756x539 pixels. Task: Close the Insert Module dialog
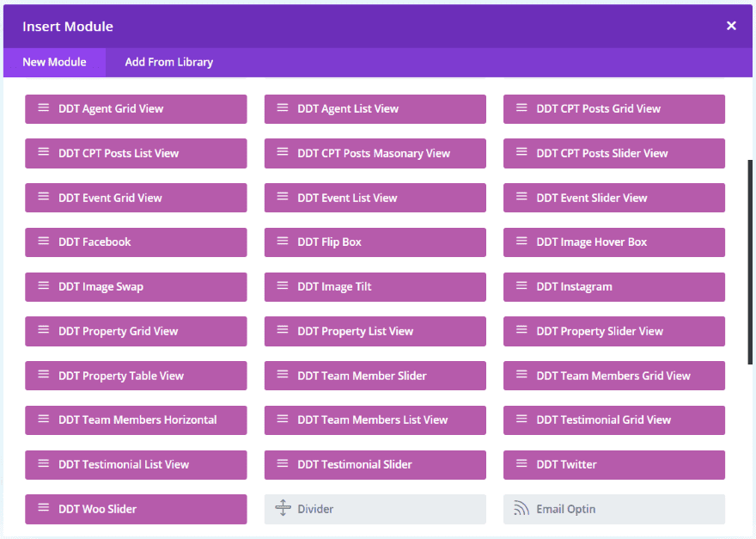click(x=731, y=26)
